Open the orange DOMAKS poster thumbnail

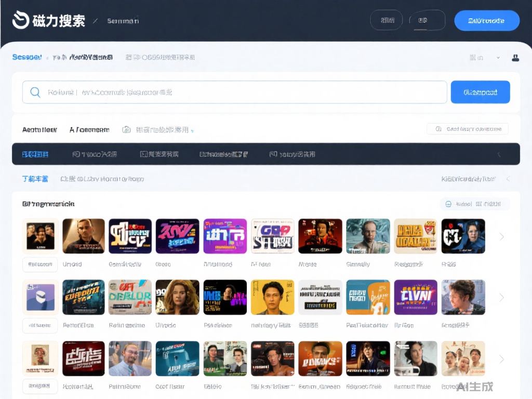click(320, 358)
